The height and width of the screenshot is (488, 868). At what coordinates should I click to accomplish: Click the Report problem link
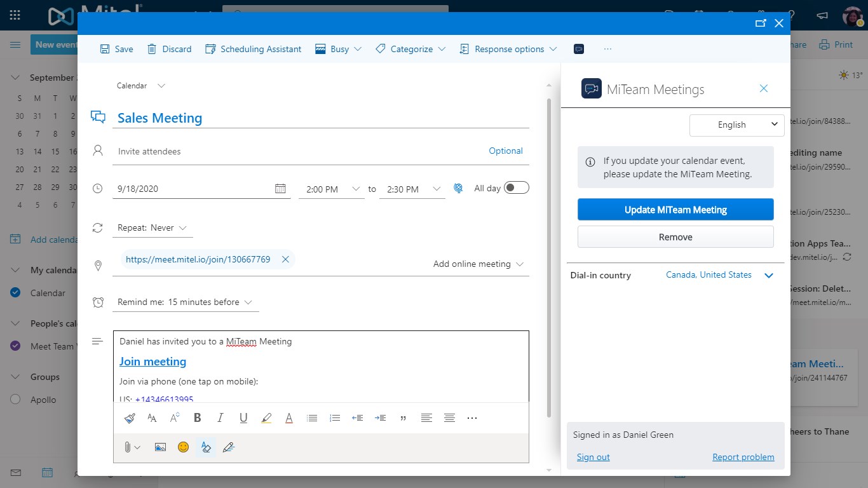(743, 457)
